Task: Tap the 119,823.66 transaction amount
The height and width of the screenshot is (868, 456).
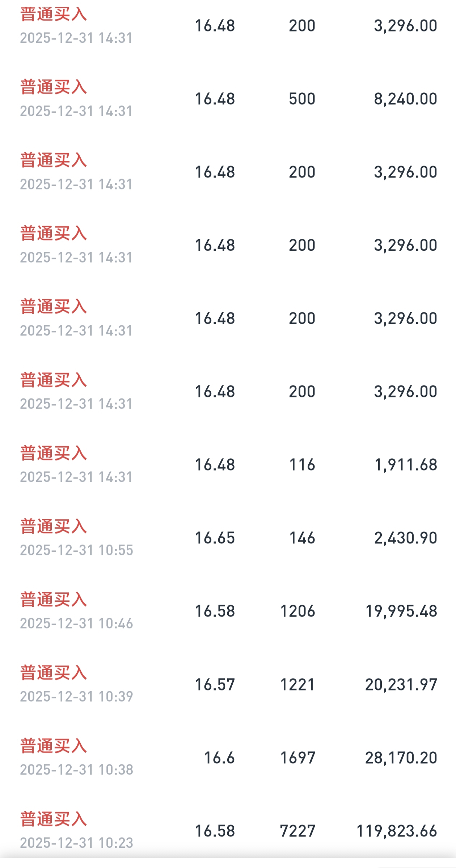Action: 397,831
